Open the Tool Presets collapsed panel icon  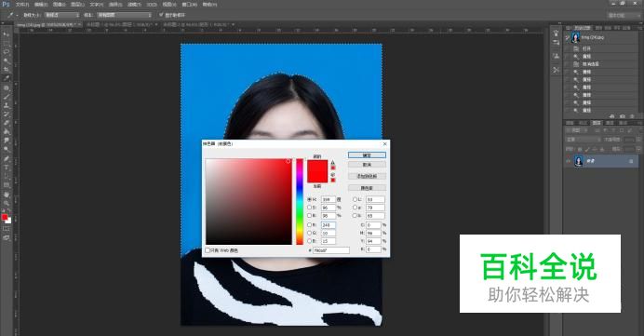tap(557, 70)
